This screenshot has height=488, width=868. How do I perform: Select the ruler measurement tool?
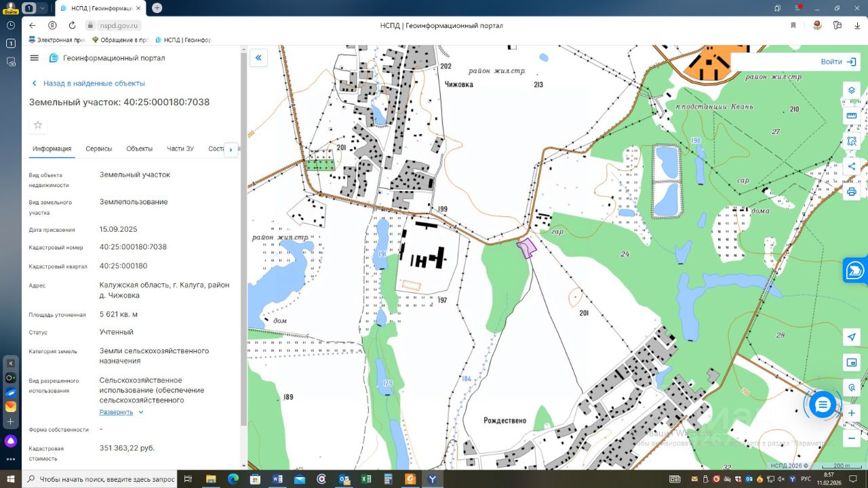click(x=852, y=116)
